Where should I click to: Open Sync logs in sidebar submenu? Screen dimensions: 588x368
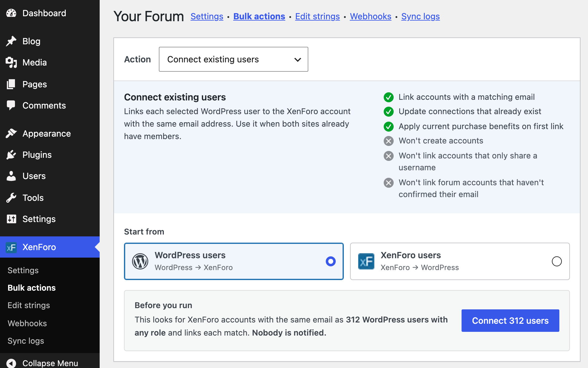click(x=26, y=341)
